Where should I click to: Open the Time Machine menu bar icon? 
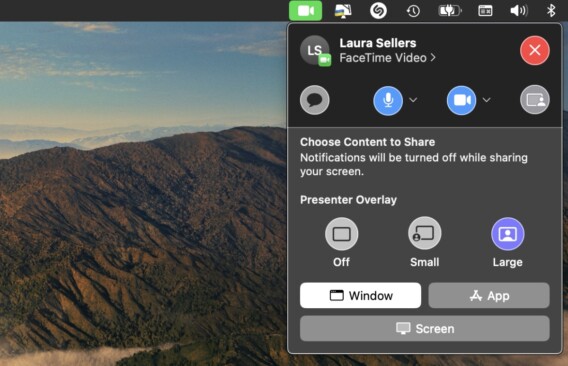413,11
